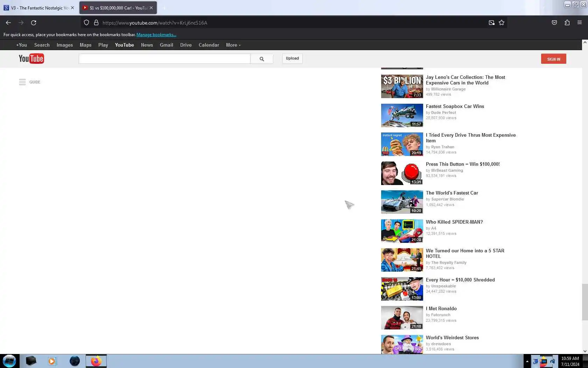Show site security padlock info
This screenshot has height=368, width=588.
[x=96, y=23]
